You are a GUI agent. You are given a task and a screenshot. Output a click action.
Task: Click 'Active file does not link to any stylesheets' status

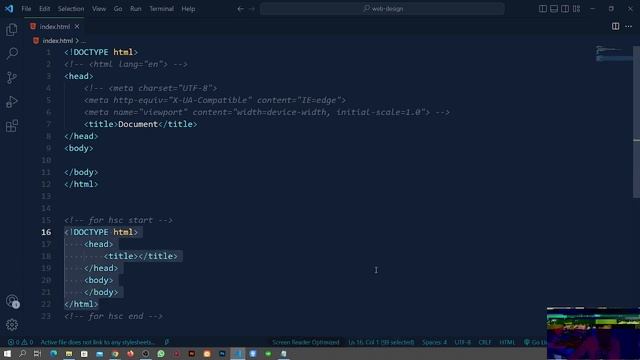[x=98, y=342]
